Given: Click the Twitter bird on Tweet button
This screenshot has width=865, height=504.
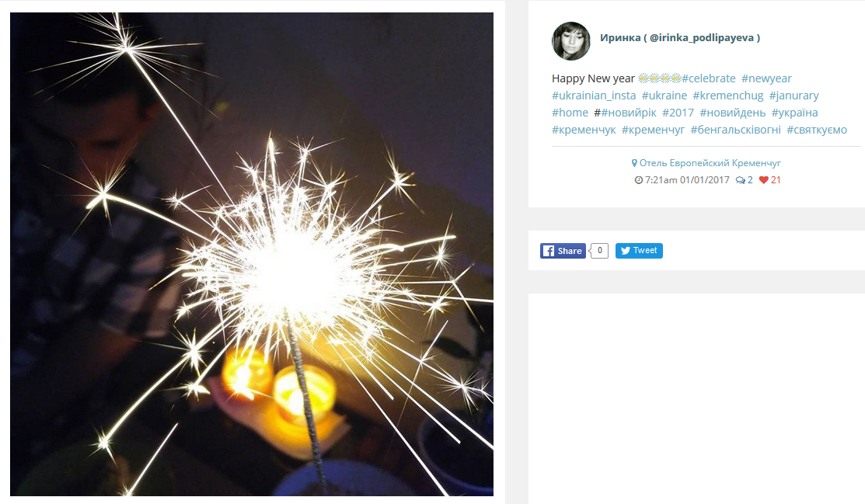Looking at the screenshot, I should point(626,250).
